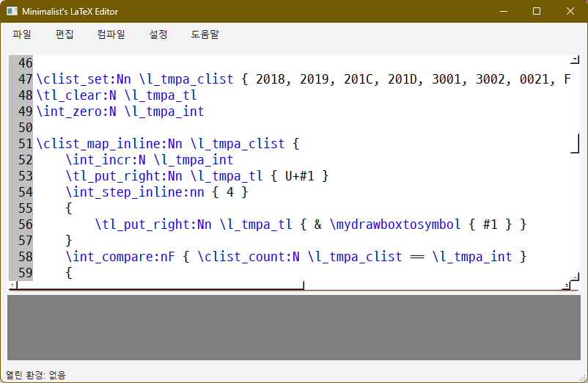This screenshot has height=383, width=588.
Task: Click the gray output pane below the editor
Action: click(294, 327)
